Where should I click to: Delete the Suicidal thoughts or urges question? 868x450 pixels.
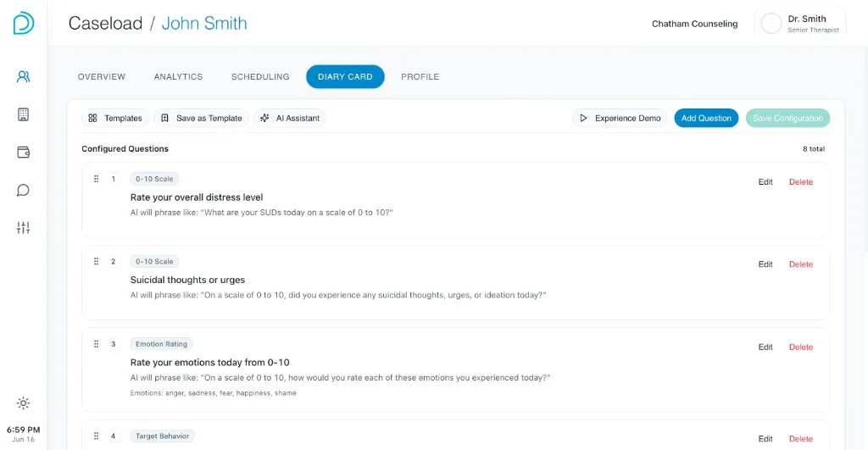click(801, 264)
